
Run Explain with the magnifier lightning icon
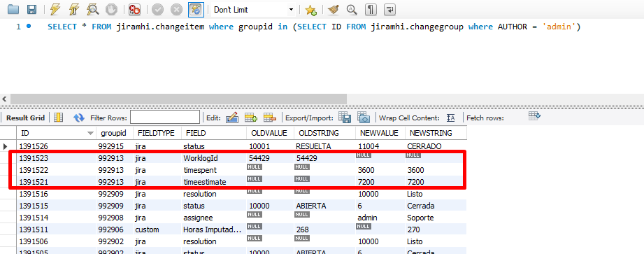[92, 9]
